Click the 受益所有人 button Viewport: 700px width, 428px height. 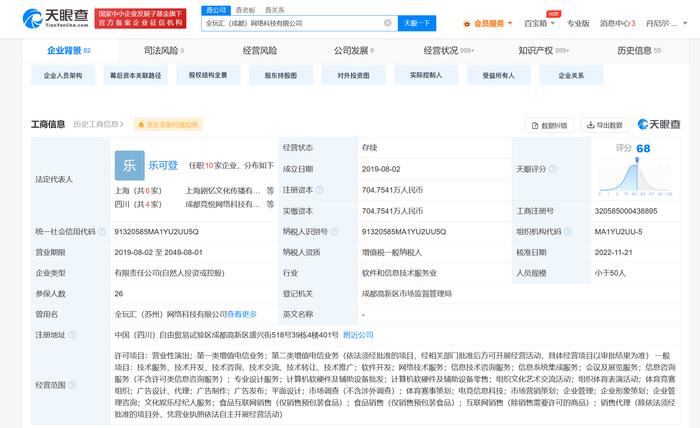pyautogui.click(x=499, y=75)
